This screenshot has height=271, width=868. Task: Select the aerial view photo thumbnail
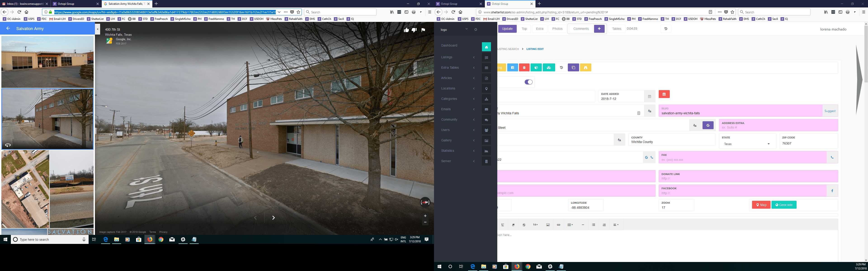click(25, 189)
